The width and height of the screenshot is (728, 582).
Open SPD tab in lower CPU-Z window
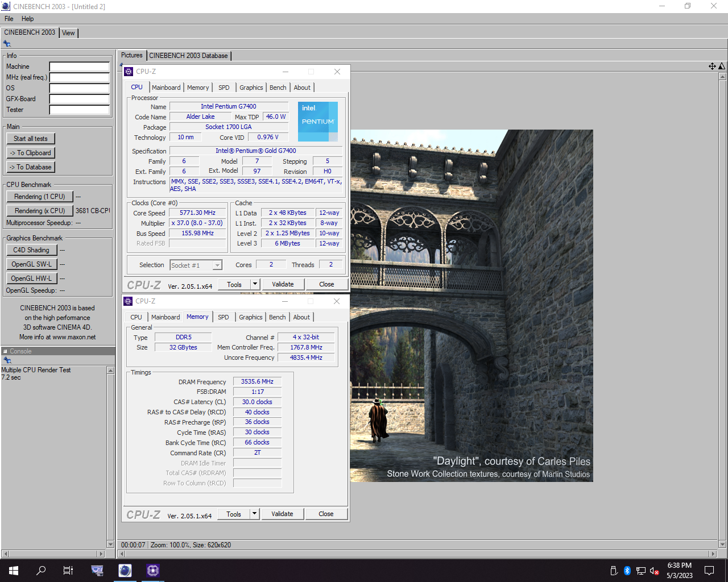tap(224, 317)
